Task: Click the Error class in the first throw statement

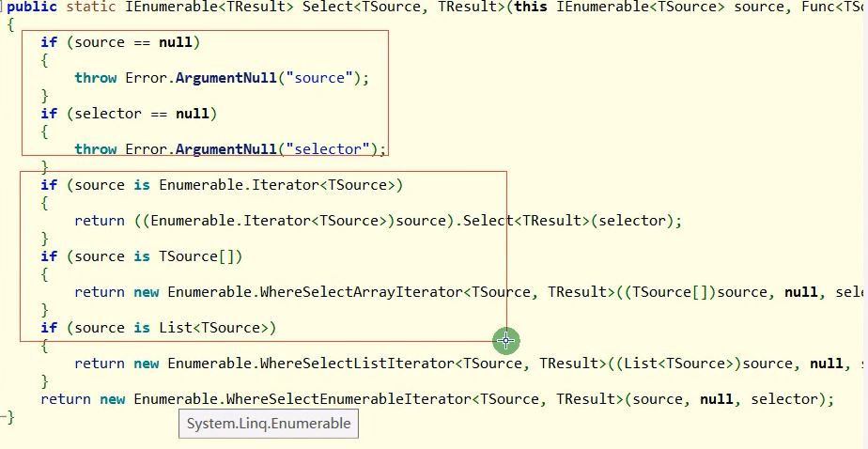Action: click(147, 78)
